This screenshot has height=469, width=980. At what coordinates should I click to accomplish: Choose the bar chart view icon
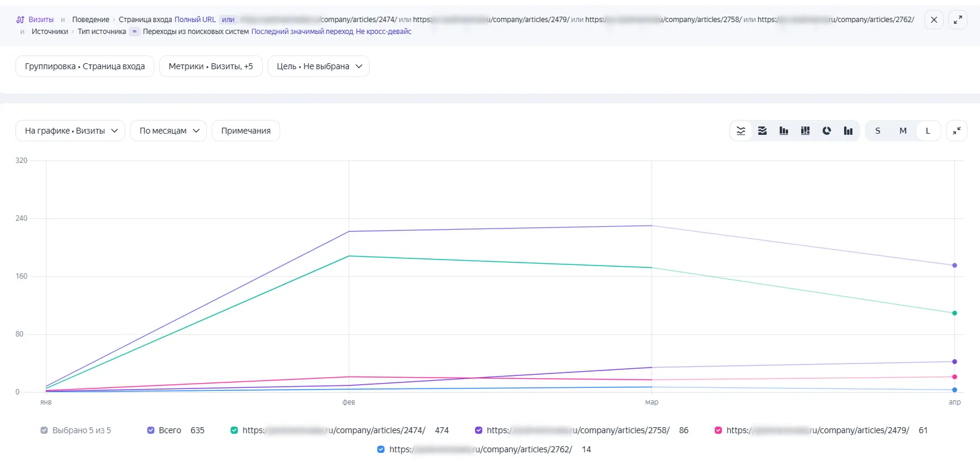tap(784, 131)
